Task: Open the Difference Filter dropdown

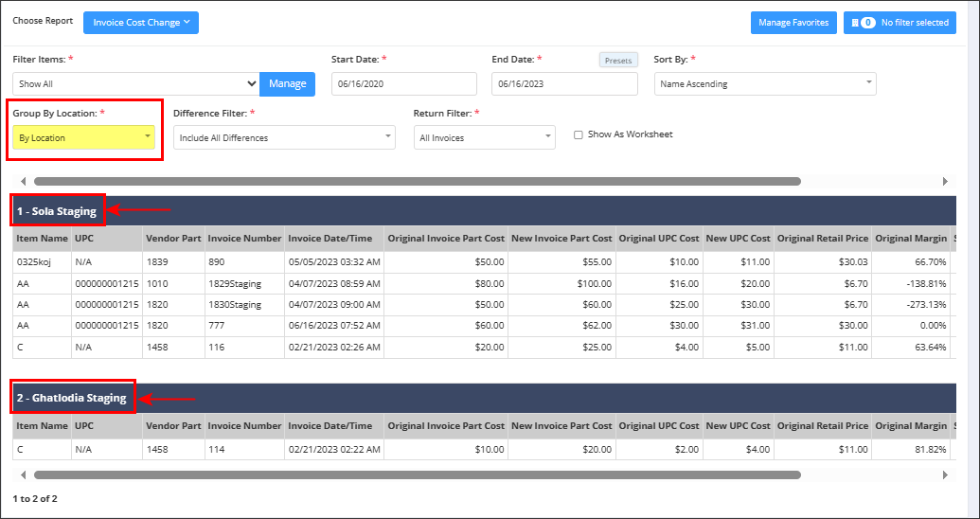Action: (284, 137)
